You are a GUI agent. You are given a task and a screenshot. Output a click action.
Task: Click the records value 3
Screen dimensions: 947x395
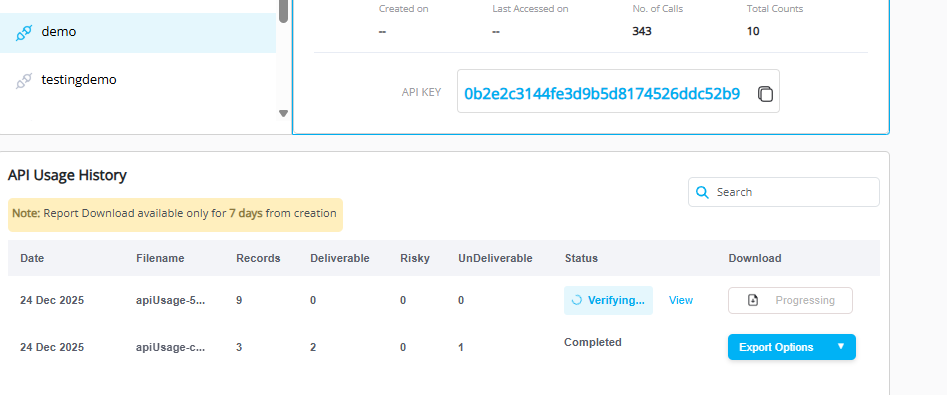click(x=239, y=347)
